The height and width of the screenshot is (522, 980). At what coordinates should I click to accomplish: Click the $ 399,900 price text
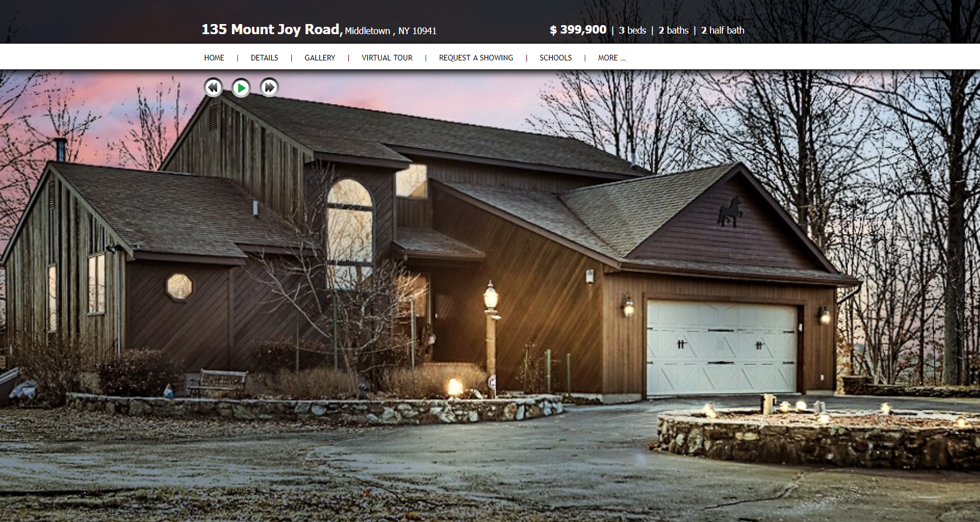click(578, 30)
